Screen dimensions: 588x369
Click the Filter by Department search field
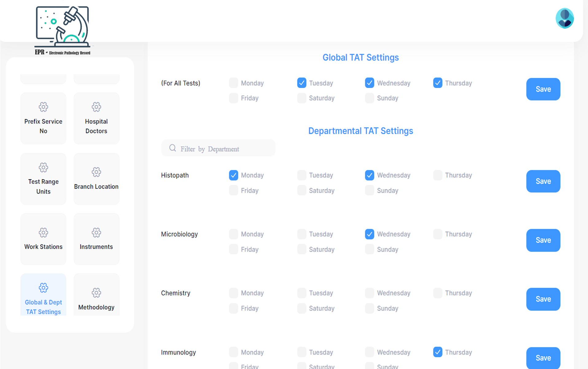click(218, 148)
